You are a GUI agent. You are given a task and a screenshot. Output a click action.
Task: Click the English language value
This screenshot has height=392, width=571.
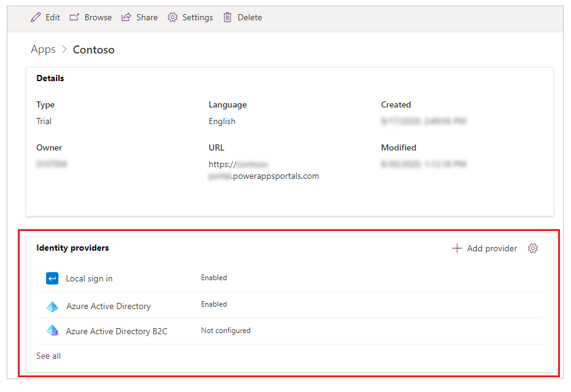click(222, 121)
